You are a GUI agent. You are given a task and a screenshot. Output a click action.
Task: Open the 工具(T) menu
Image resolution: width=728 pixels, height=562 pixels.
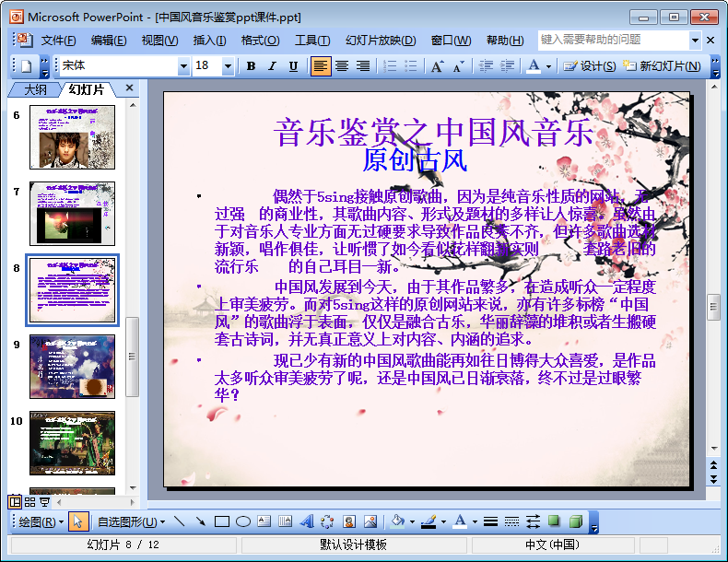click(x=312, y=41)
